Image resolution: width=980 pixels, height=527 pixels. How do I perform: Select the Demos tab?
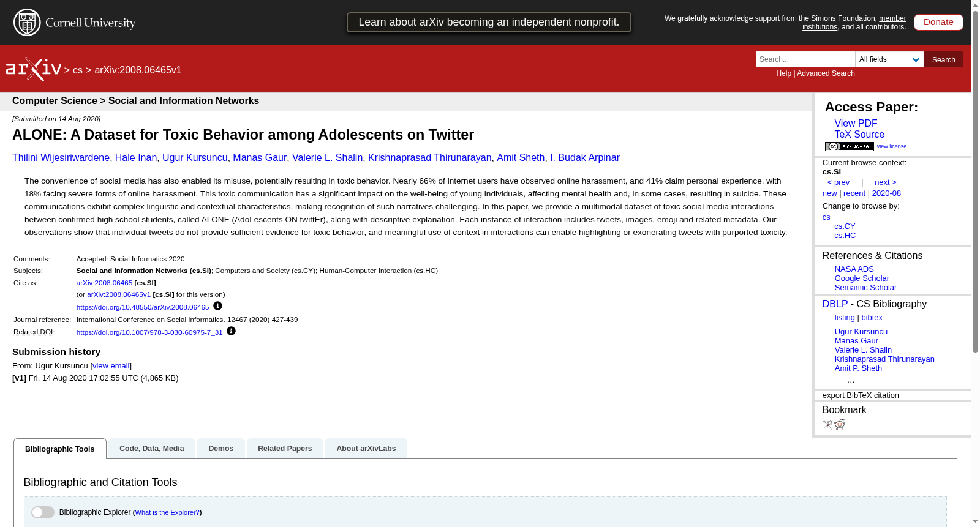pos(221,449)
